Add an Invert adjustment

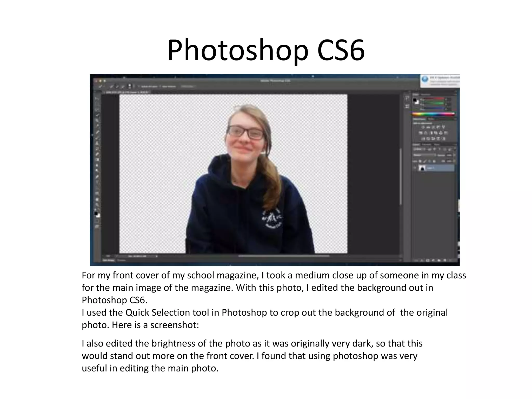coord(423,139)
